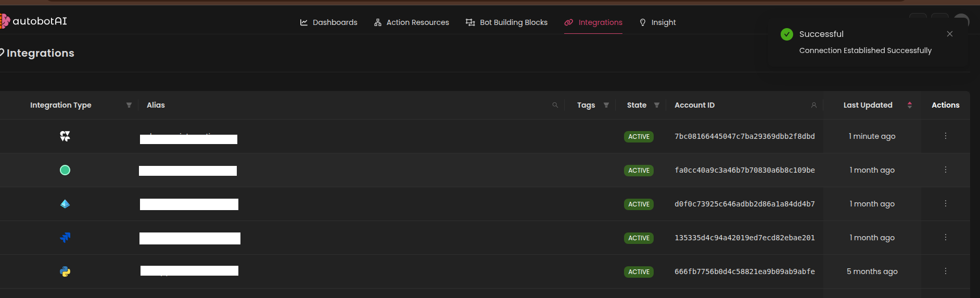Select account ID 135335d4c94a42019ed7ecd82ebae201
The width and height of the screenshot is (980, 298).
[744, 238]
